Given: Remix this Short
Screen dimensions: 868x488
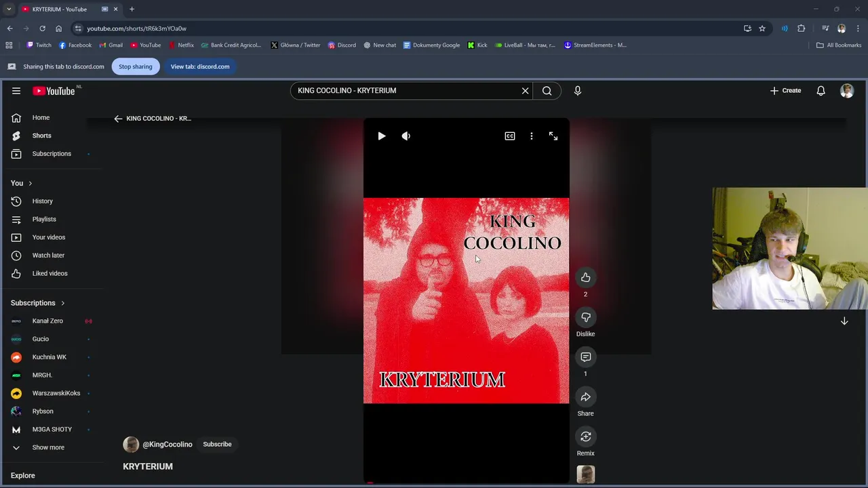Looking at the screenshot, I should (586, 436).
